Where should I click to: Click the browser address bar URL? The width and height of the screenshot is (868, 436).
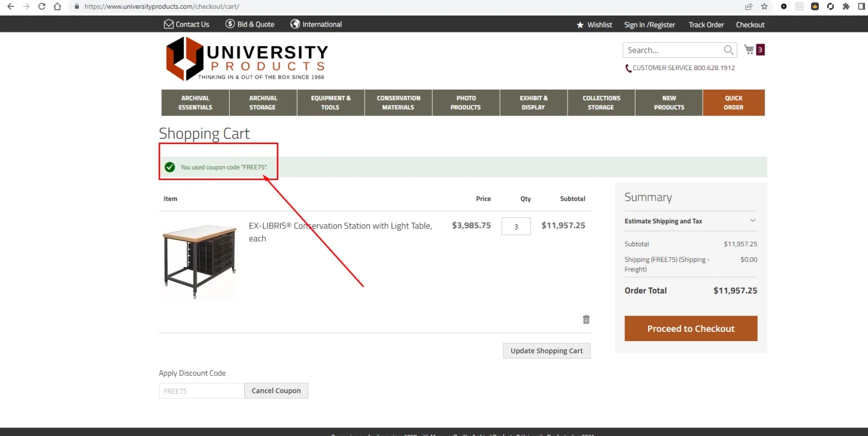point(161,6)
